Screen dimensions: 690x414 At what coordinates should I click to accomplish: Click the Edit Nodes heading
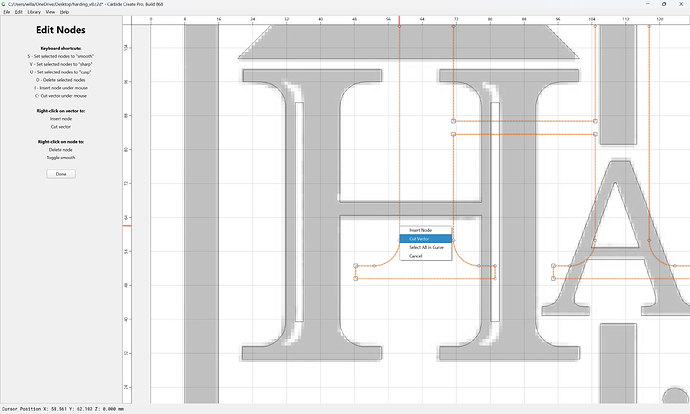61,30
